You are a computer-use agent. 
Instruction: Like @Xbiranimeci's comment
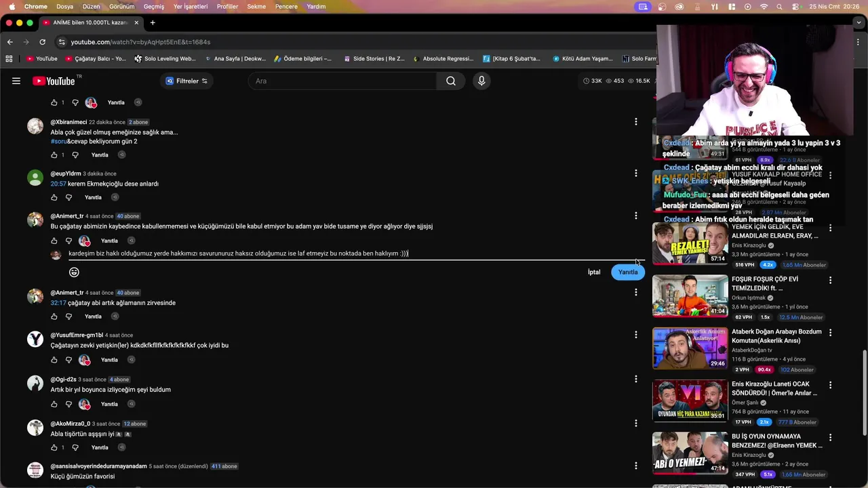point(54,155)
